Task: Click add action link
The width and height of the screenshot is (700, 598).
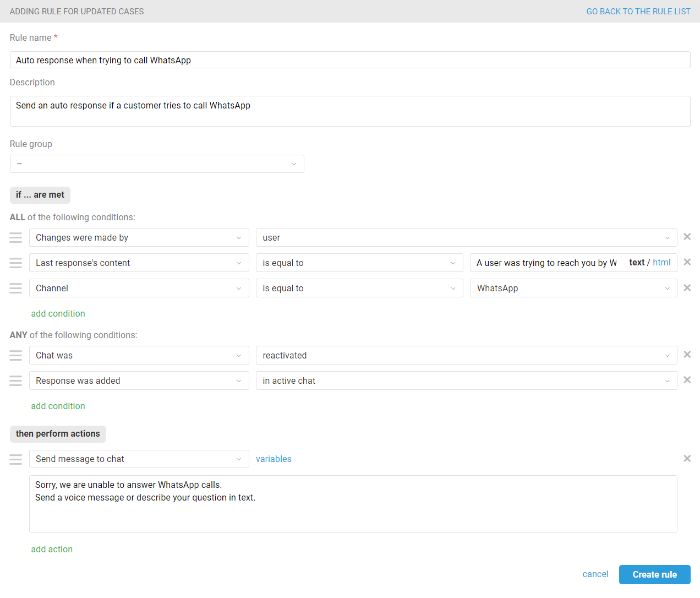Action: coord(52,549)
